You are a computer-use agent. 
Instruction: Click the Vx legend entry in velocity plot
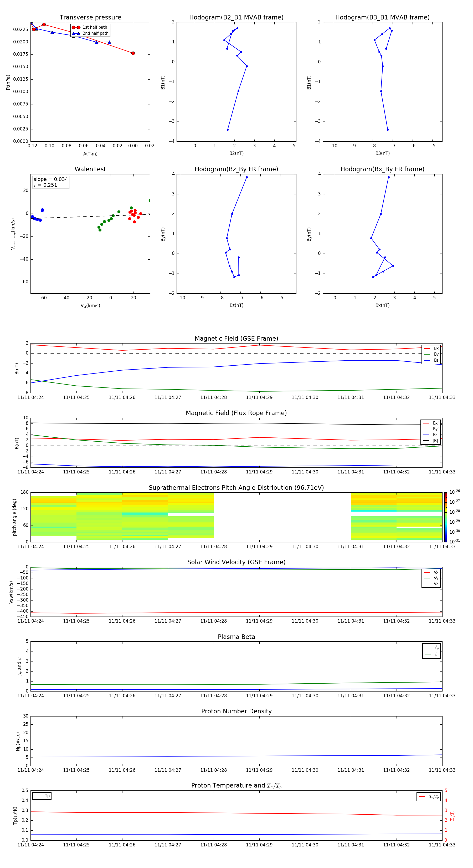click(x=431, y=572)
